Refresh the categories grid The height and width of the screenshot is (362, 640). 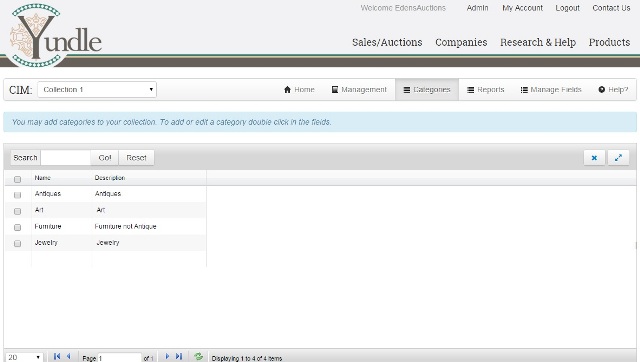tap(198, 356)
